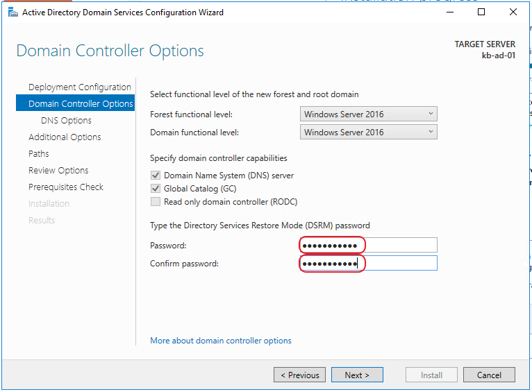Screen dimensions: 532x392
Task: Select the Paths step
Action: 39,153
